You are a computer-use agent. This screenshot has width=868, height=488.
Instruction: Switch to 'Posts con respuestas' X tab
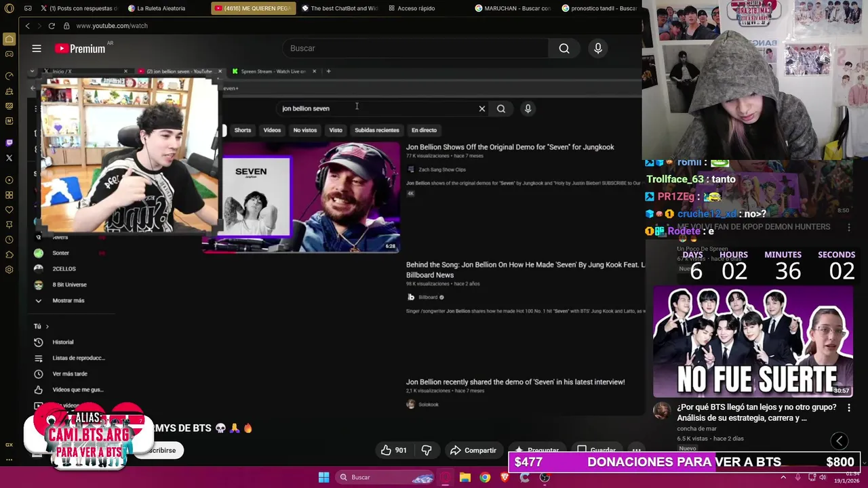coord(79,8)
